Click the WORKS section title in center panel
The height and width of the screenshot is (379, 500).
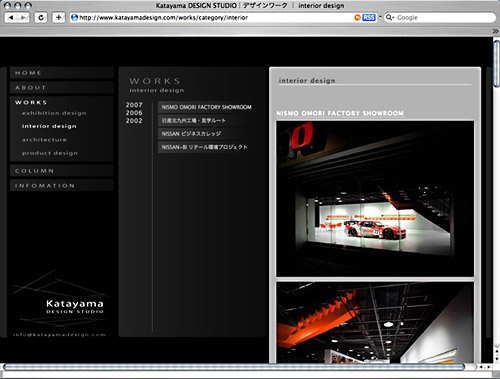[x=155, y=81]
